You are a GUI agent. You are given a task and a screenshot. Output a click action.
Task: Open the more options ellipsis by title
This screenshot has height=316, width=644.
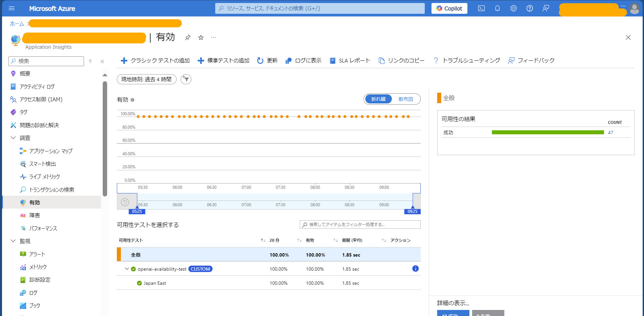tap(214, 37)
